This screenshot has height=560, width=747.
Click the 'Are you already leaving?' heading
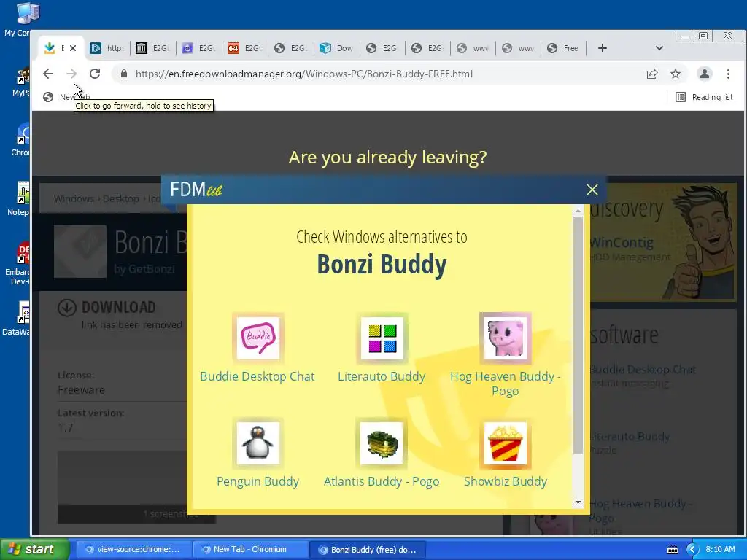(387, 157)
